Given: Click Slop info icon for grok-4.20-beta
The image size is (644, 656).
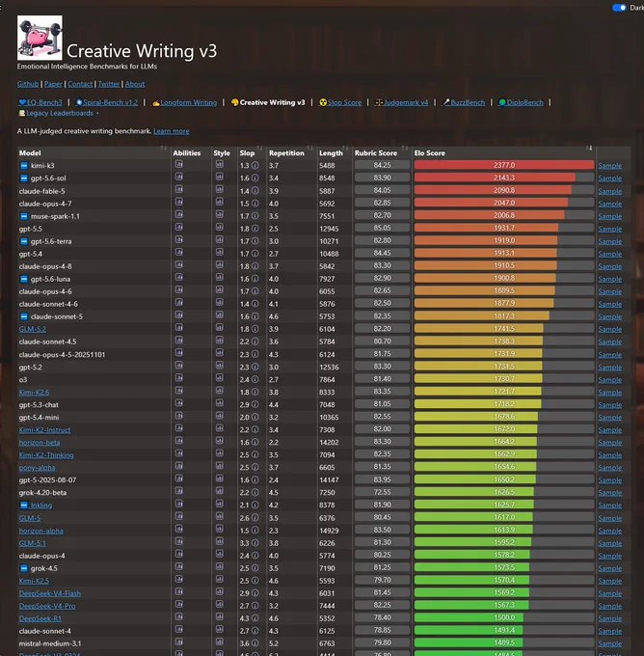Looking at the screenshot, I should [x=255, y=493].
